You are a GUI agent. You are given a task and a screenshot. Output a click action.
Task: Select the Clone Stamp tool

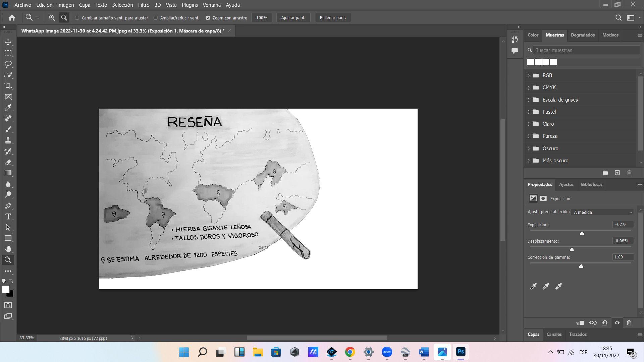pos(8,140)
